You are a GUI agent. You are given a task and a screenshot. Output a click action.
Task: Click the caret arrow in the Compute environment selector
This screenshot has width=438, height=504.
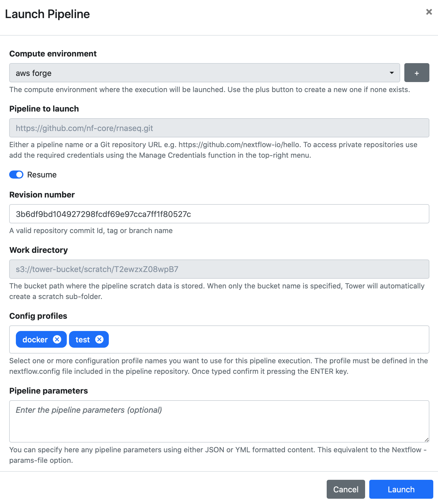[x=392, y=73]
